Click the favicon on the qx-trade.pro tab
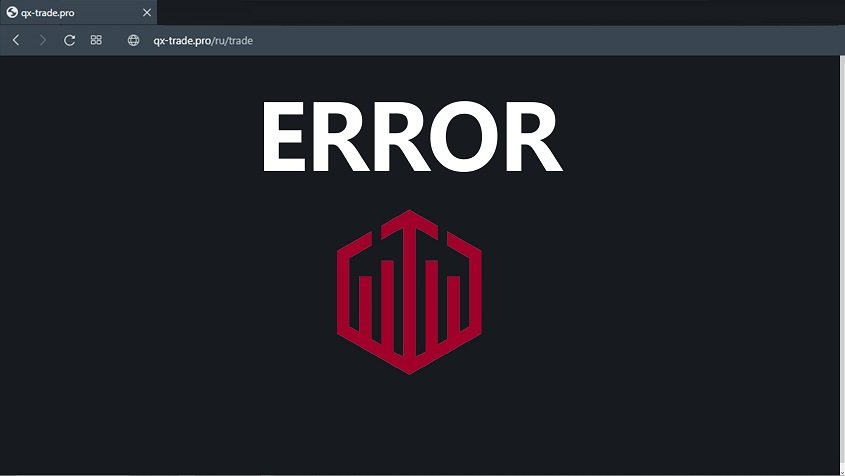 (12, 12)
